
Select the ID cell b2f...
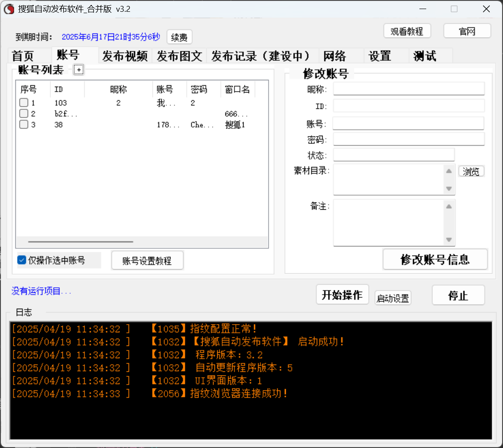coord(66,114)
